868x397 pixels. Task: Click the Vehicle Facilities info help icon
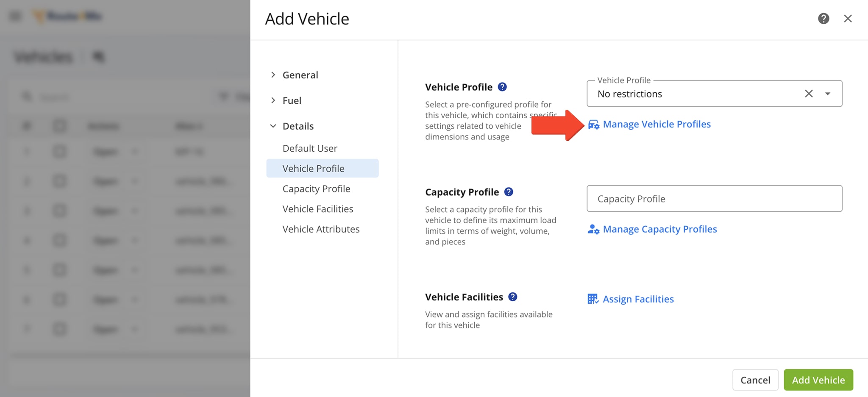pyautogui.click(x=512, y=297)
